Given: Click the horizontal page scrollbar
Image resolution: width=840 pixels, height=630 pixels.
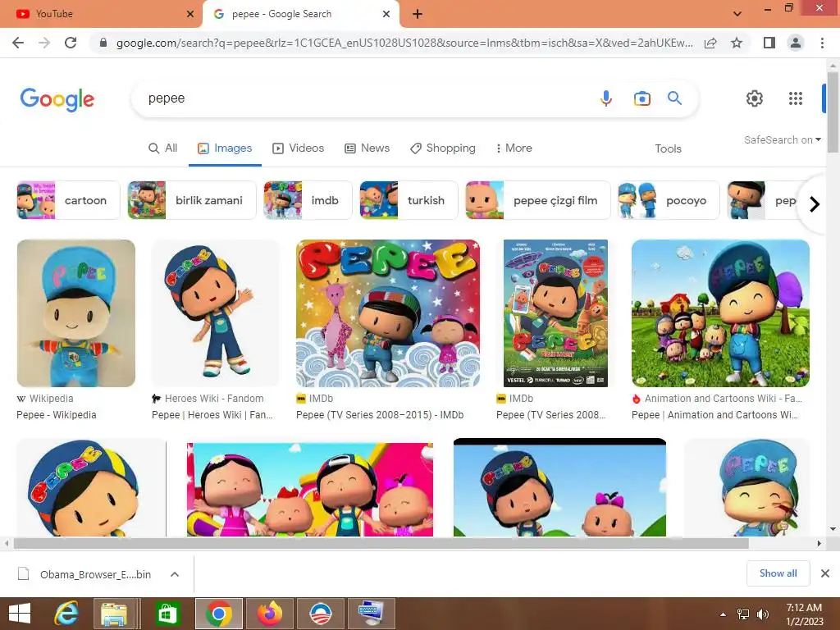Looking at the screenshot, I should [x=381, y=543].
